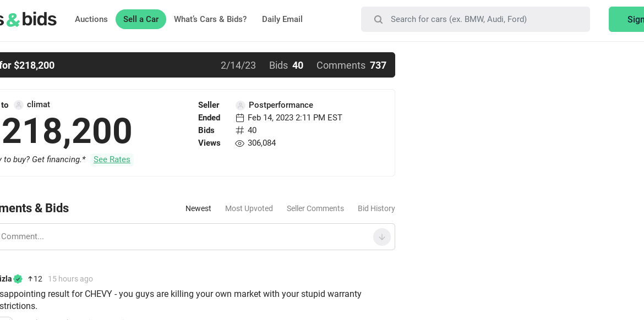Image resolution: width=644 pixels, height=320 pixels.
Task: Click the submit comment arrow button
Action: [381, 237]
